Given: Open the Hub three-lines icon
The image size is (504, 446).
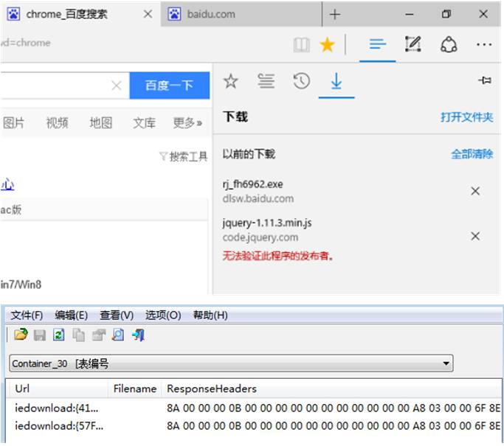Looking at the screenshot, I should pyautogui.click(x=377, y=44).
